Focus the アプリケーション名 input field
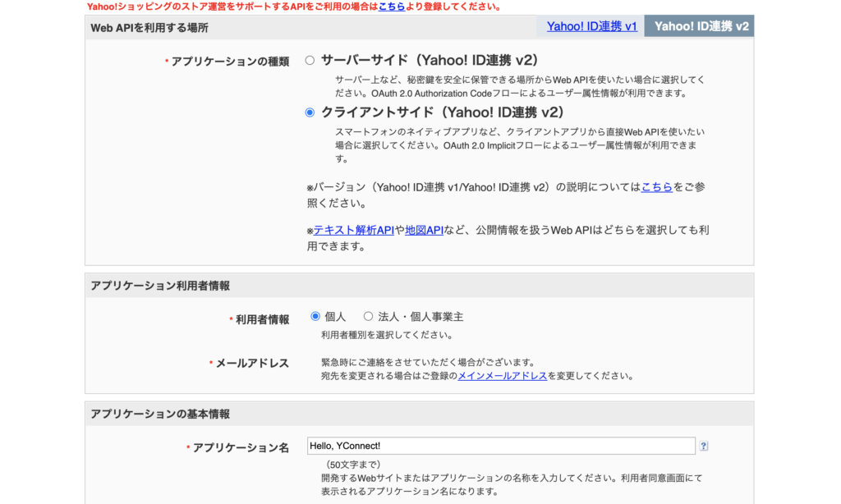This screenshot has width=841, height=504. point(501,446)
